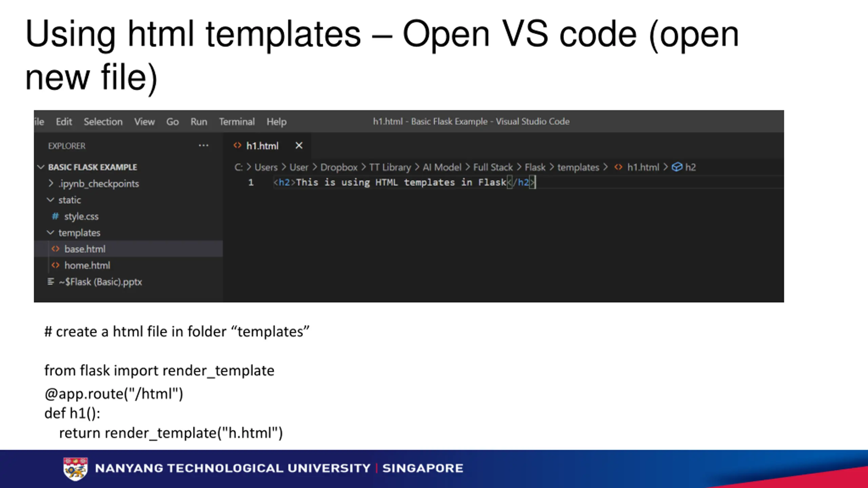The width and height of the screenshot is (868, 488).
Task: Click the HTML icon in h1.html breadcrumb
Action: click(618, 167)
